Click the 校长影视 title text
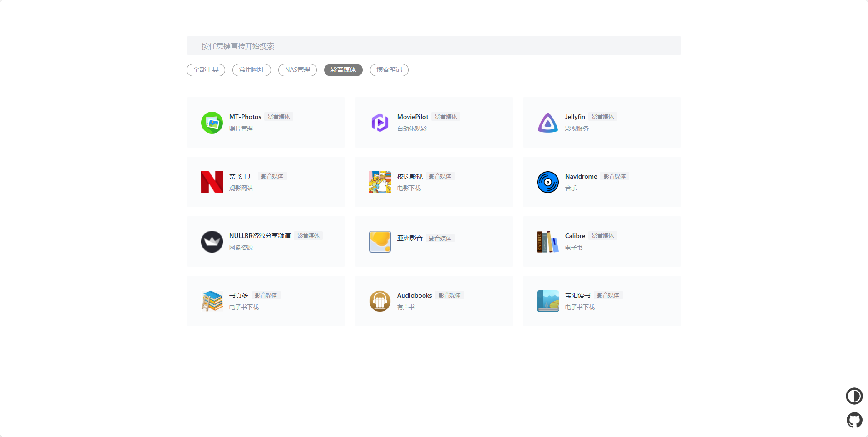Viewport: 868px width, 437px height. pos(410,176)
